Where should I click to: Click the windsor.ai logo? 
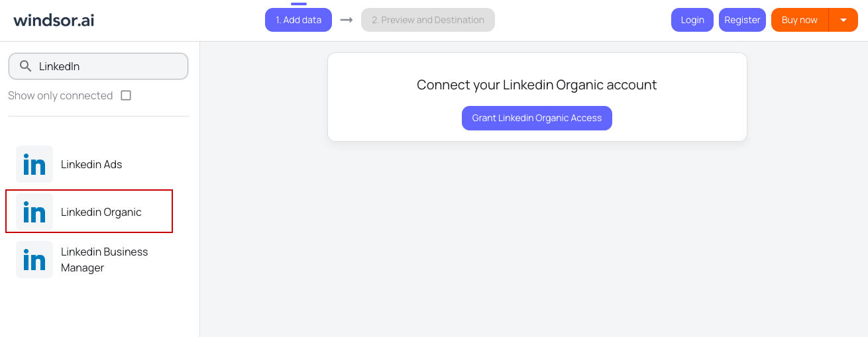pyautogui.click(x=54, y=20)
